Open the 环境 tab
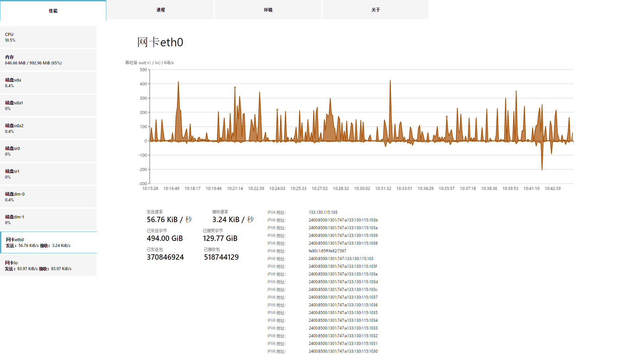 coord(268,10)
